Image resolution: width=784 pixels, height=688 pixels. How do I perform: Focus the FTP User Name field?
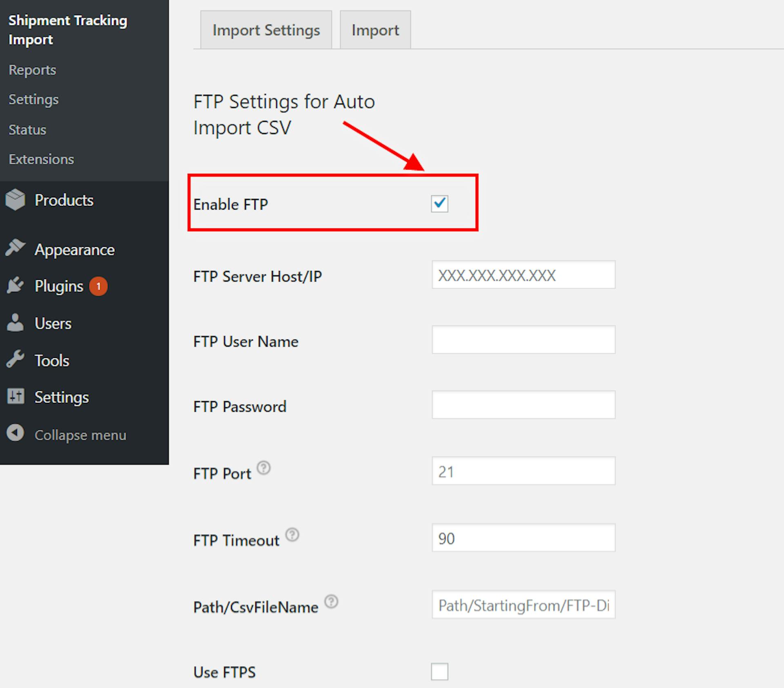523,340
